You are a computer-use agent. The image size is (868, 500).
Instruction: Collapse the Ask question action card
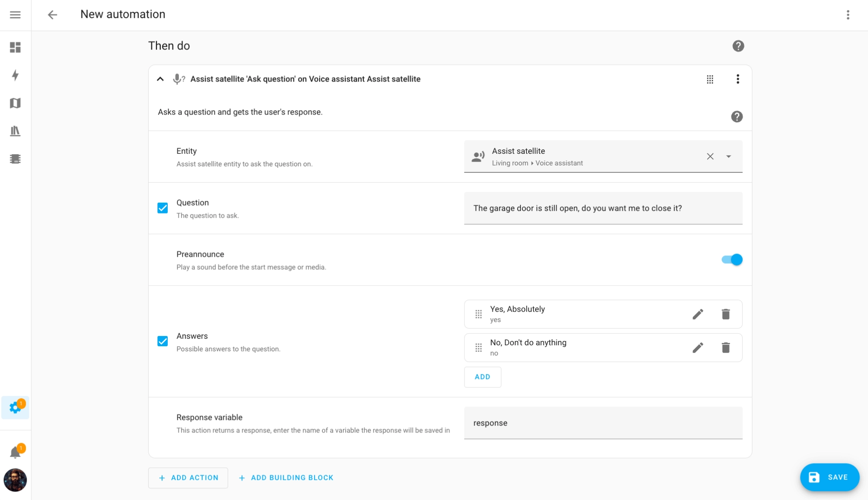coord(160,79)
